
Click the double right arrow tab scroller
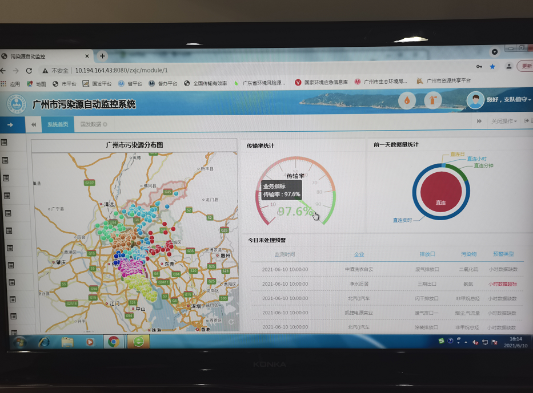(x=479, y=121)
